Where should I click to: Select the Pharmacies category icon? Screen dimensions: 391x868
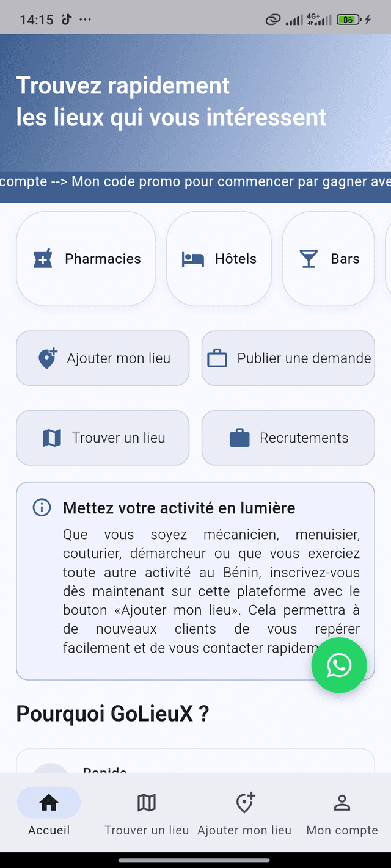[x=42, y=259]
